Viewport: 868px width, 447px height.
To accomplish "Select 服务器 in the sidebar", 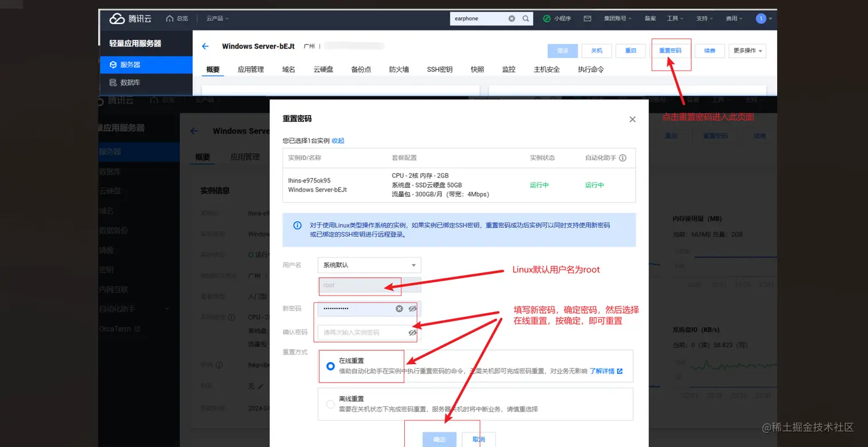I will tap(146, 65).
